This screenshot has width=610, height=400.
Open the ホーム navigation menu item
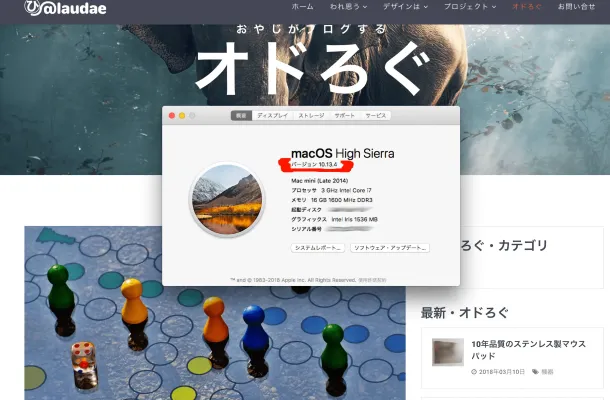[302, 7]
